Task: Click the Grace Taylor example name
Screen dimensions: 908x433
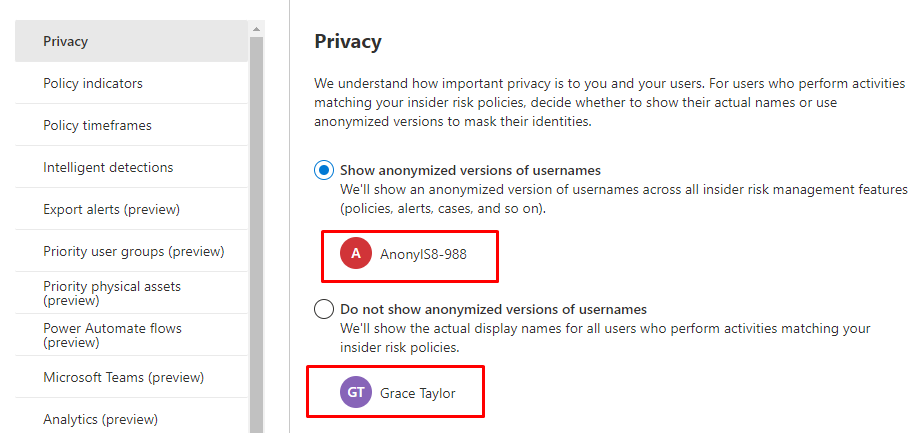Action: (417, 393)
